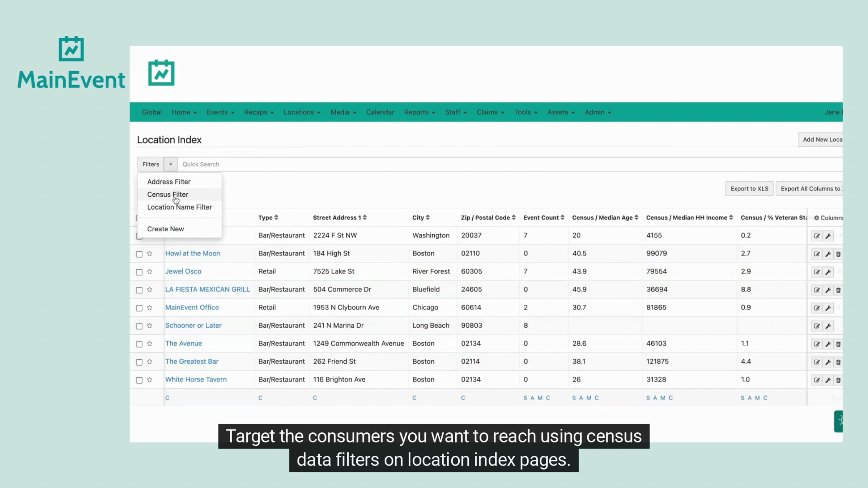
Task: Delete The Greatest Bar row
Action: coord(838,362)
